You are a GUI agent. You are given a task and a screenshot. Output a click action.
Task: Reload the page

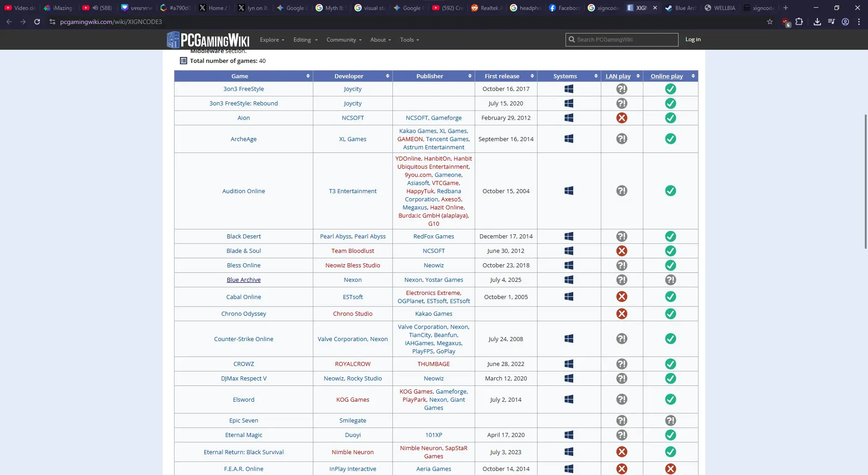coord(37,22)
